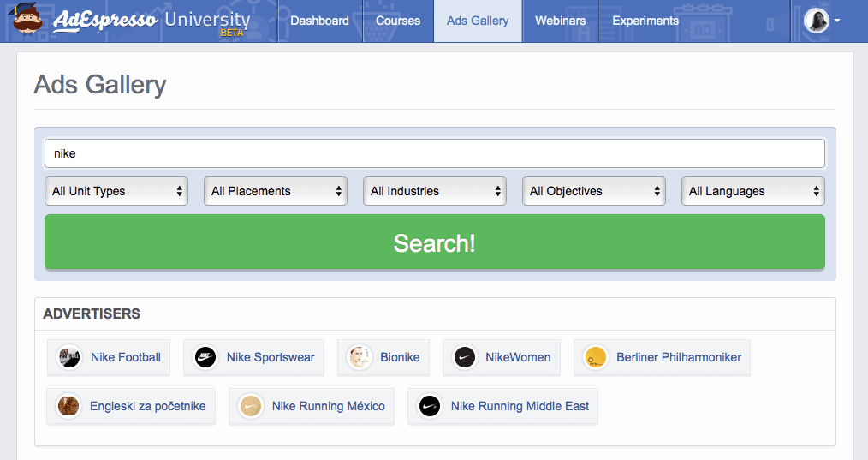The image size is (868, 460).
Task: Click the Nike Football advertiser logo icon
Action: pos(68,357)
